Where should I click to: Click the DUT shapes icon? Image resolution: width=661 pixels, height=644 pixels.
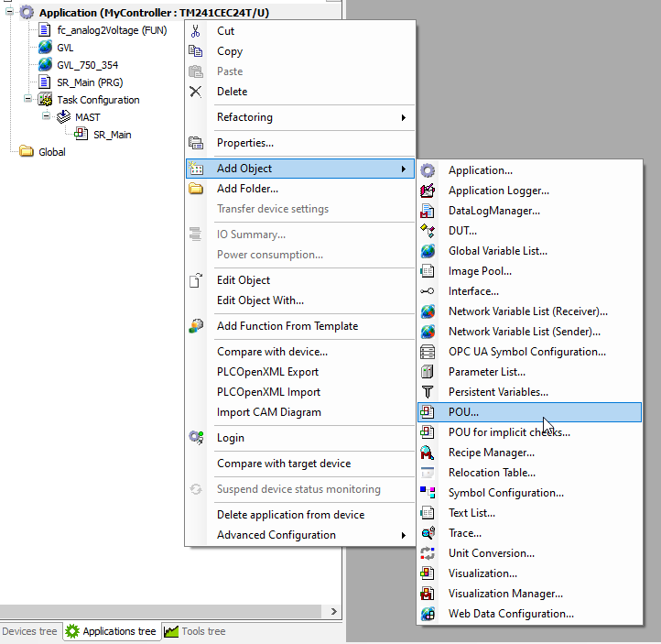428,231
